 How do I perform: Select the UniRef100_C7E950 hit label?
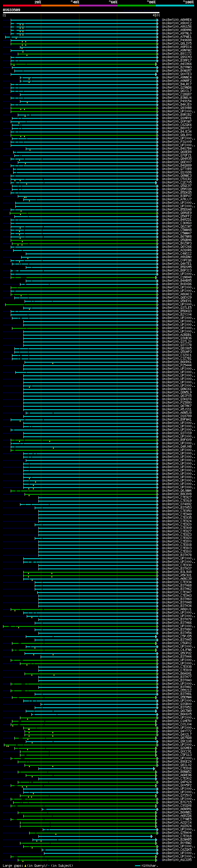176,511
